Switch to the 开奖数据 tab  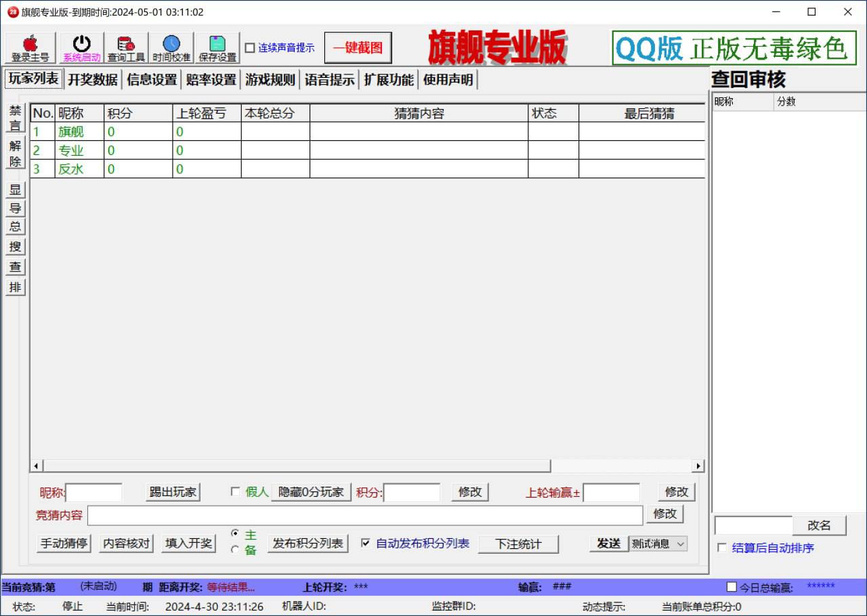click(93, 80)
